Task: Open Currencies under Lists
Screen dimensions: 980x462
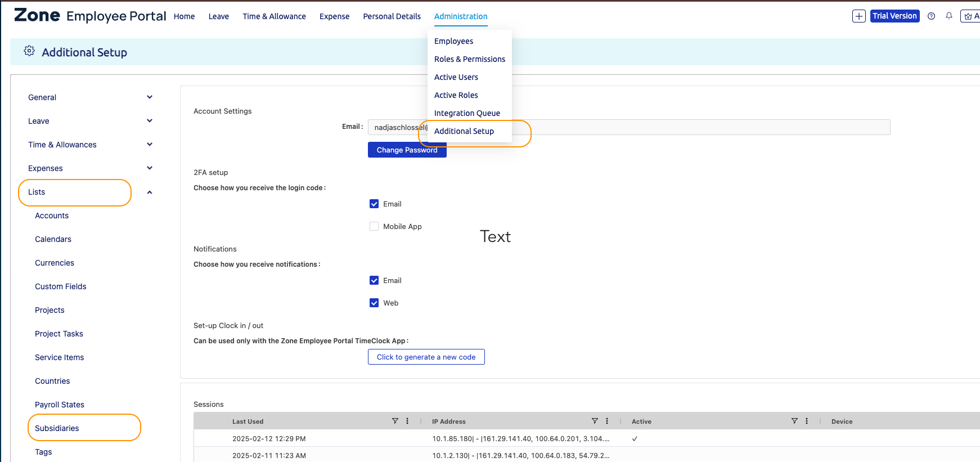Action: [x=55, y=263]
